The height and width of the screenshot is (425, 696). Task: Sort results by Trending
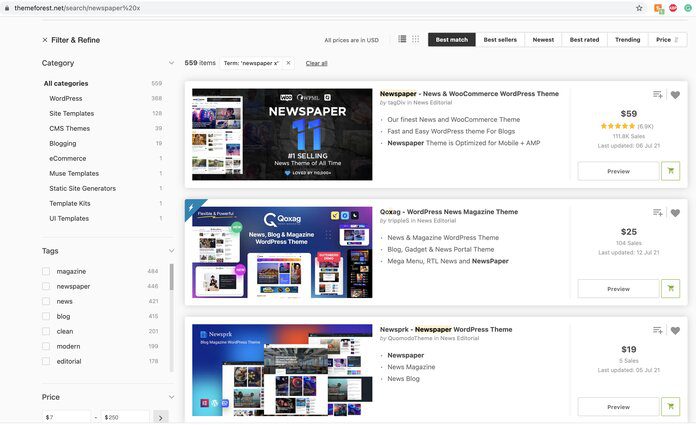pyautogui.click(x=628, y=40)
